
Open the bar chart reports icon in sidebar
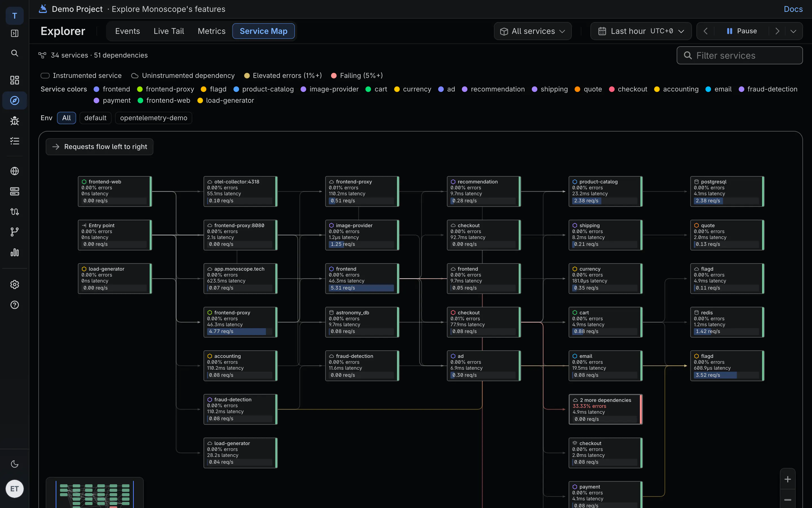tap(14, 252)
